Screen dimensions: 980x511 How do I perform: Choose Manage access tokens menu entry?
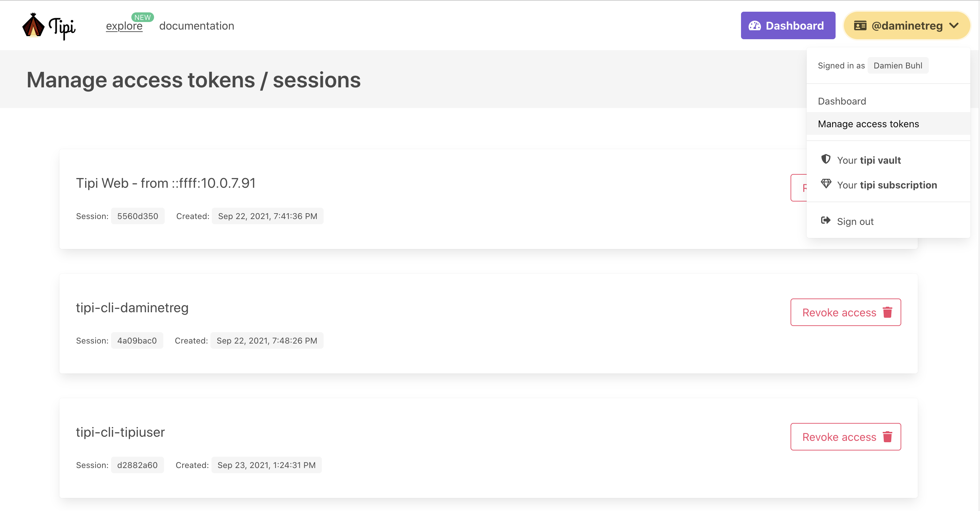868,124
